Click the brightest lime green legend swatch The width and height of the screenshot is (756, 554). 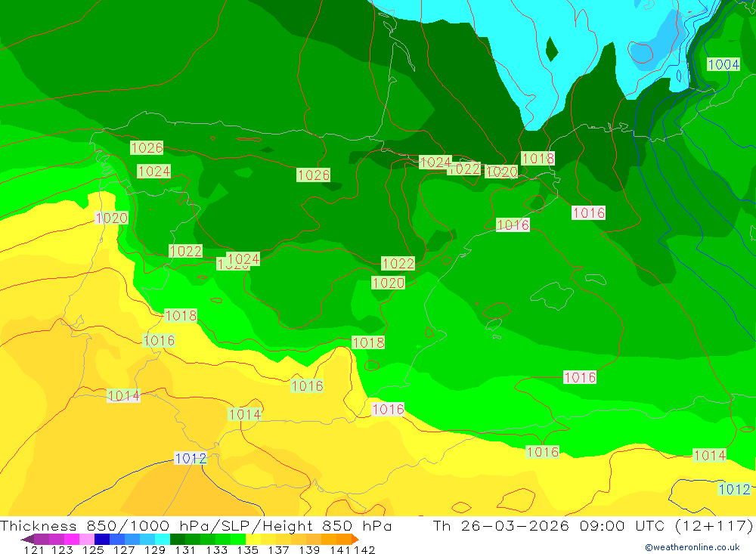click(x=238, y=539)
